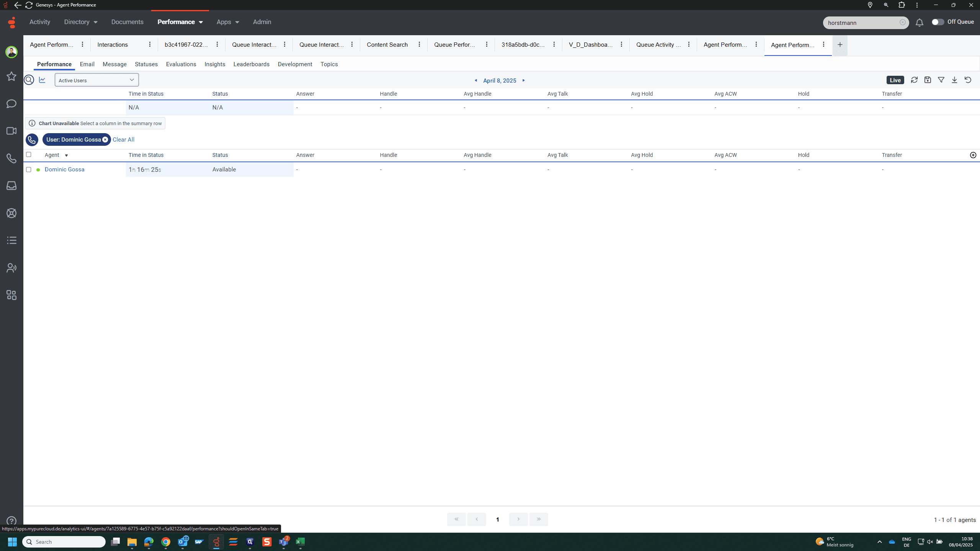The height and width of the screenshot is (551, 980).
Task: Open the help question mark icon
Action: click(11, 521)
